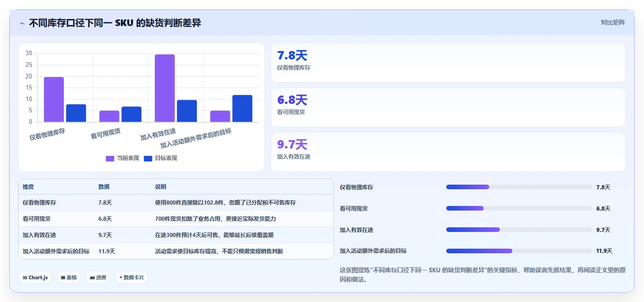
Task: Click the 说明 column header
Action: (160, 187)
